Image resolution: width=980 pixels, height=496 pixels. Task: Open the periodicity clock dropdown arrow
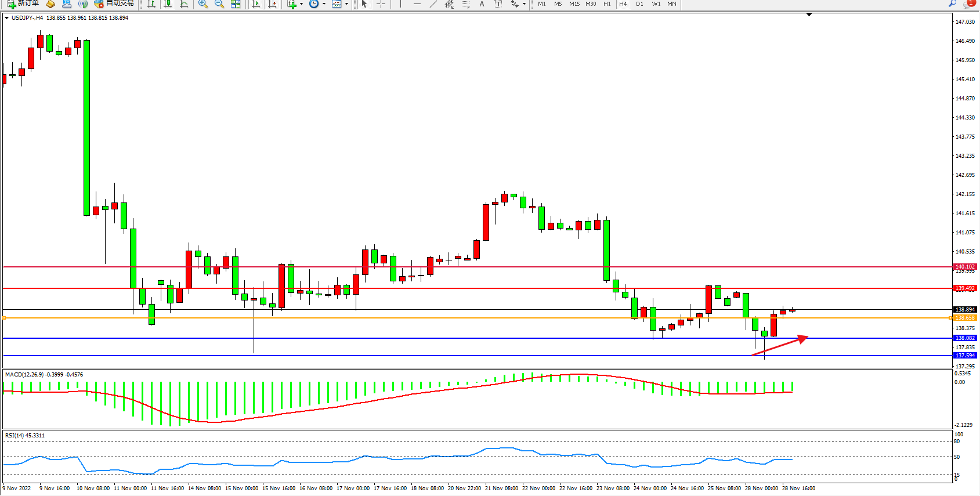(x=324, y=4)
